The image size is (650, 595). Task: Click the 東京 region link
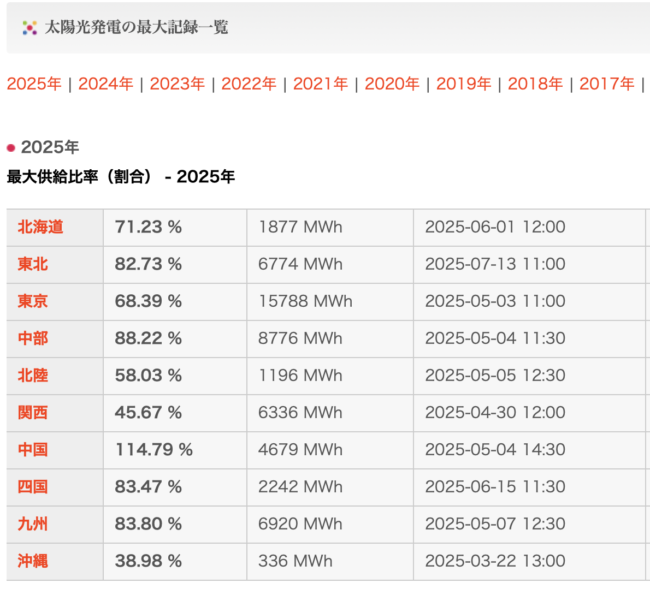[33, 301]
